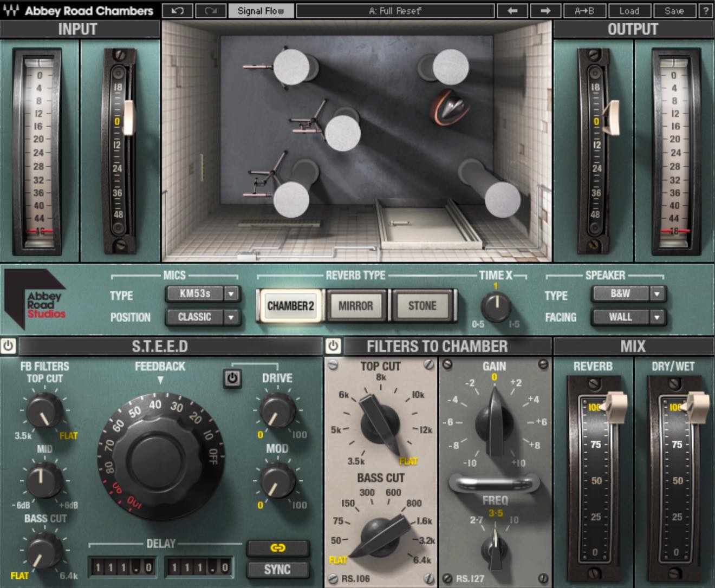Click the FB Filters BASS CUT knob
The width and height of the screenshot is (715, 588).
44,550
